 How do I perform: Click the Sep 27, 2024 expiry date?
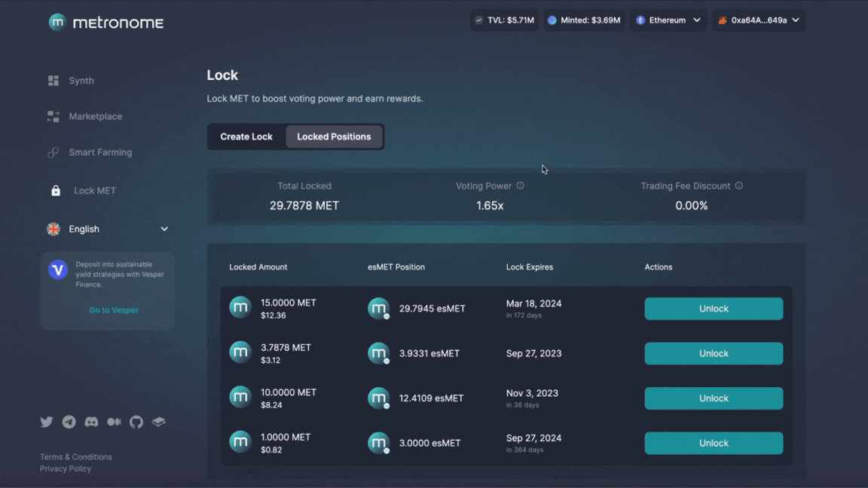533,438
